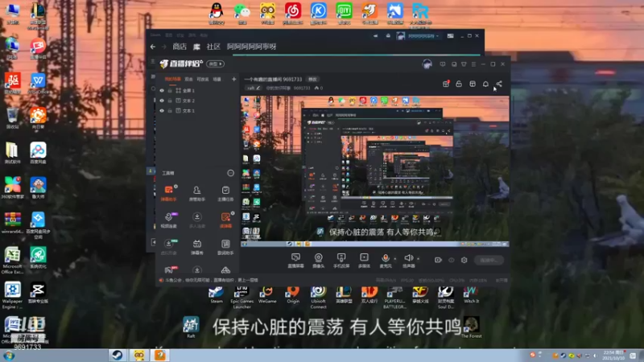Add a 多媒体 media source
This screenshot has height=362, width=644.
pyautogui.click(x=364, y=260)
